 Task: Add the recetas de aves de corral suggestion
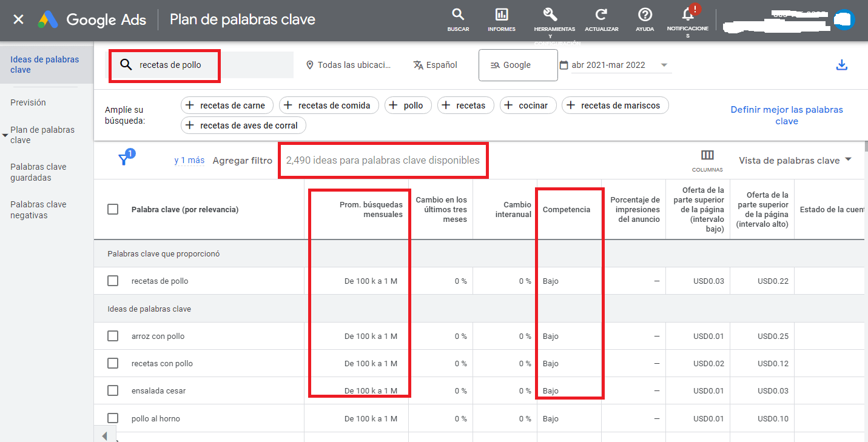243,126
